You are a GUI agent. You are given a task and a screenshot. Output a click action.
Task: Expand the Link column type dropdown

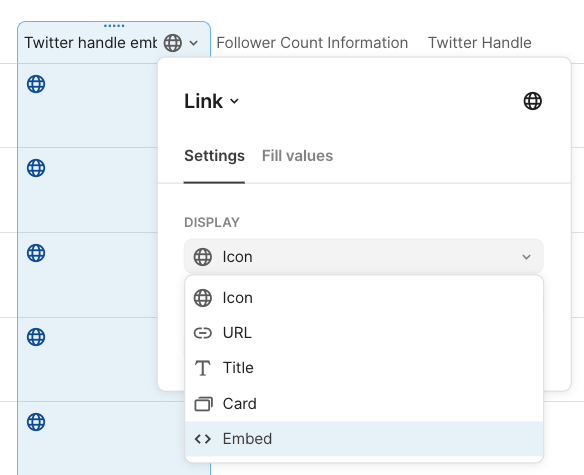212,101
